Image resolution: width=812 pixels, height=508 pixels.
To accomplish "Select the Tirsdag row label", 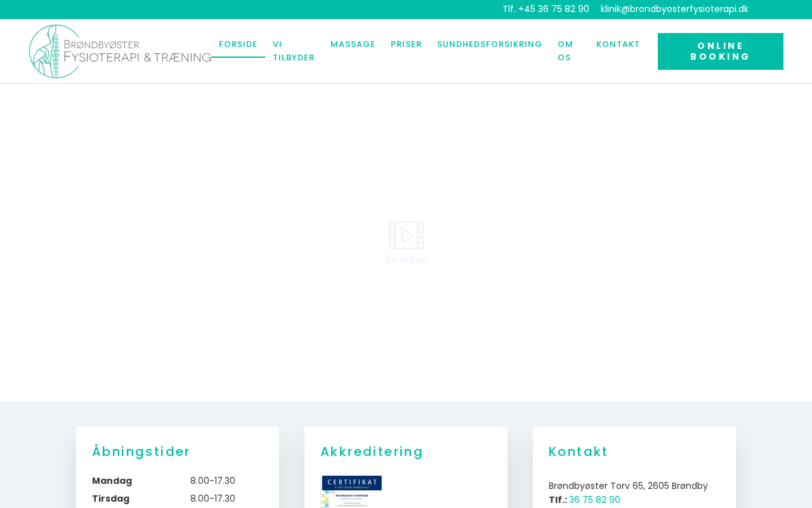I will (111, 498).
